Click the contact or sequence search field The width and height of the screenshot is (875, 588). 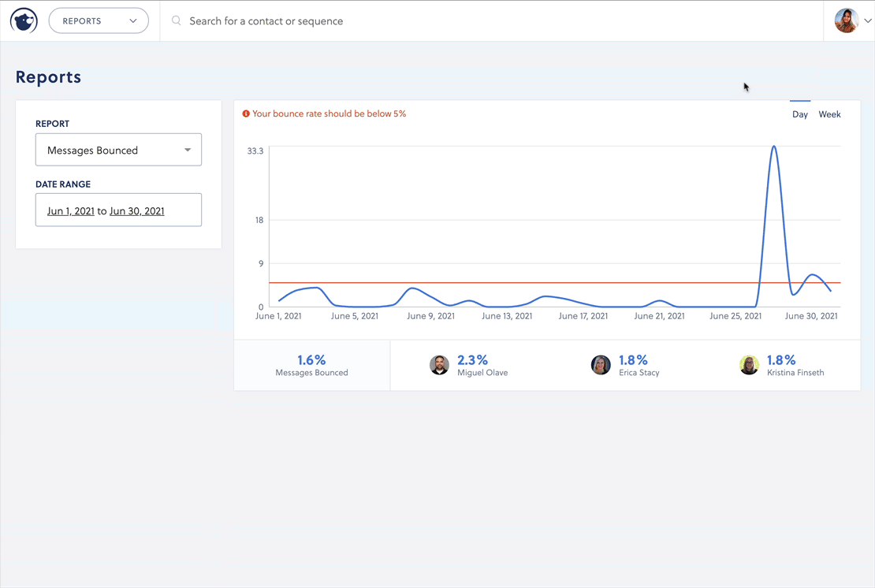tap(315, 20)
